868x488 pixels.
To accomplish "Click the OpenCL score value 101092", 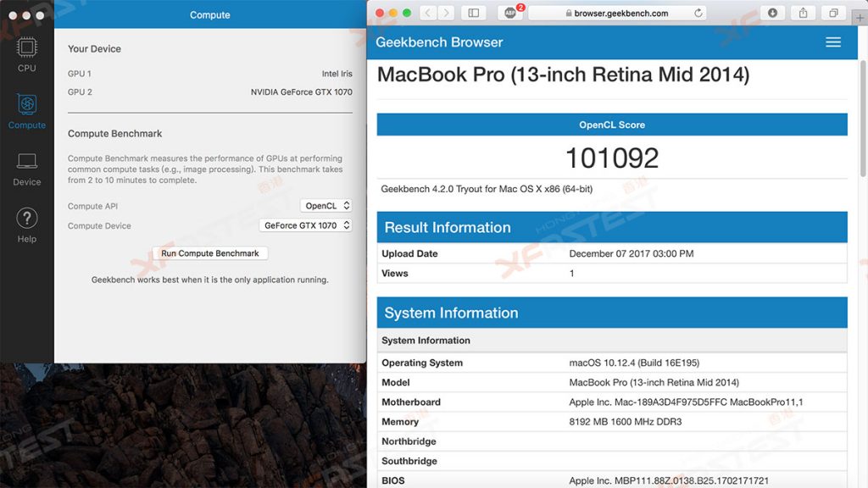I will click(612, 158).
